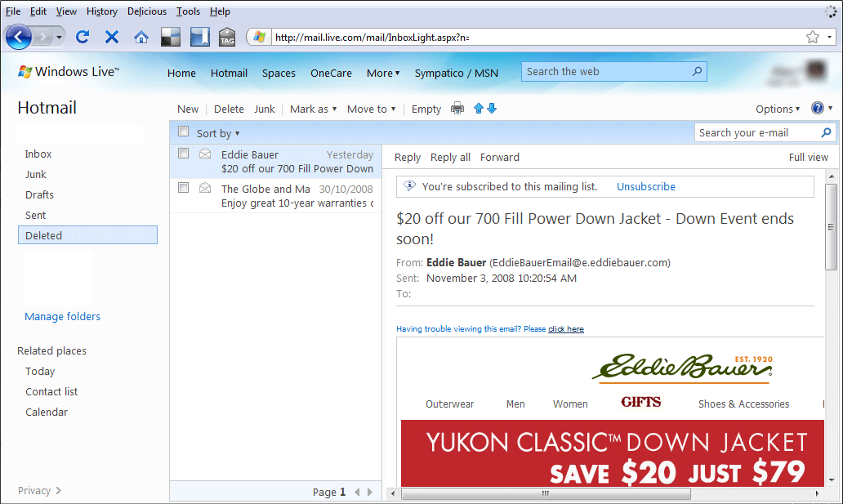This screenshot has height=504, width=843.
Task: Open The Globe and Mail message
Action: (276, 196)
